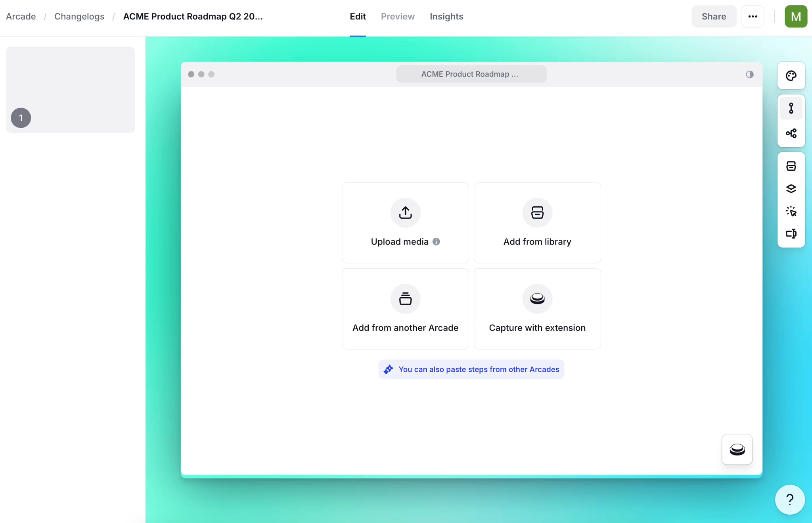Image resolution: width=812 pixels, height=523 pixels.
Task: Open the text-to-speech voiceover icon
Action: pyautogui.click(x=791, y=234)
